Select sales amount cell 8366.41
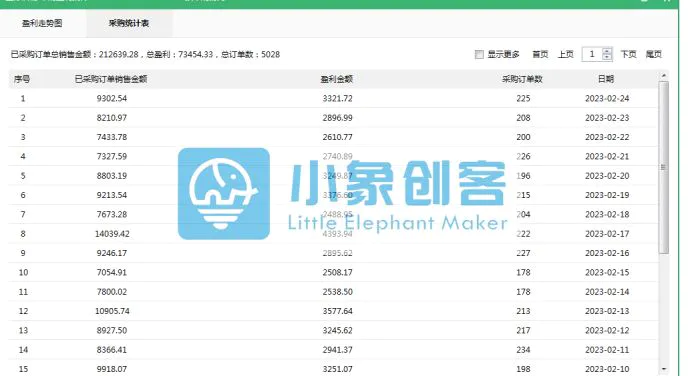The height and width of the screenshot is (376, 700). pos(112,350)
